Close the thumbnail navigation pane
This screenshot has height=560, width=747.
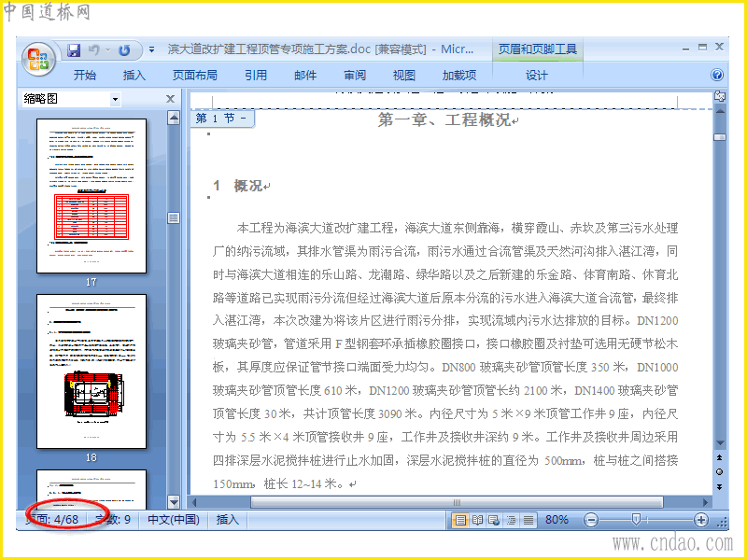[170, 99]
